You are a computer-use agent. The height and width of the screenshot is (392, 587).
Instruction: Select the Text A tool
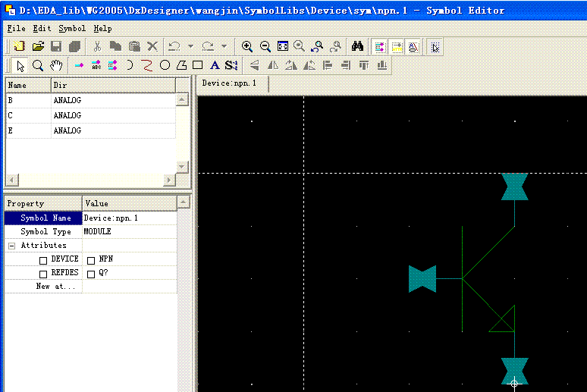pos(215,65)
